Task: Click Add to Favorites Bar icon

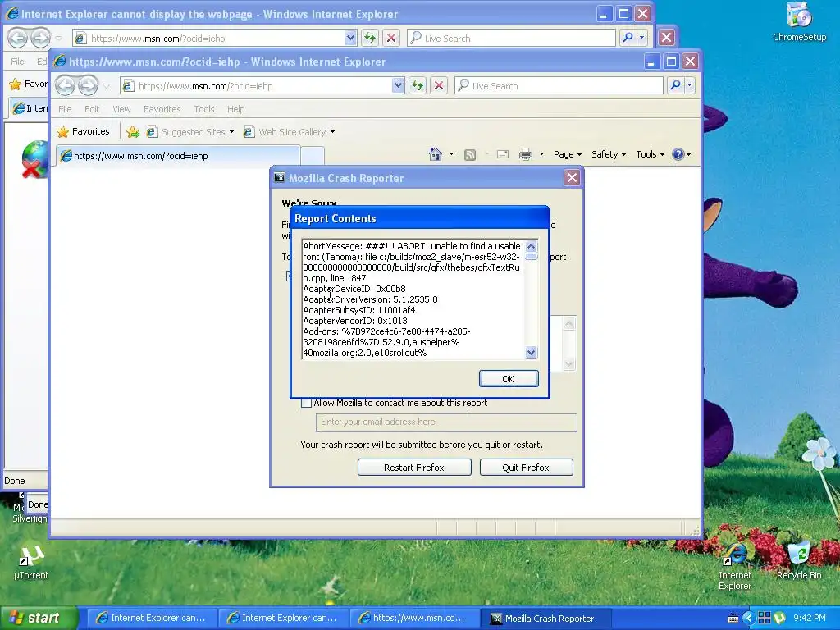Action: 133,132
